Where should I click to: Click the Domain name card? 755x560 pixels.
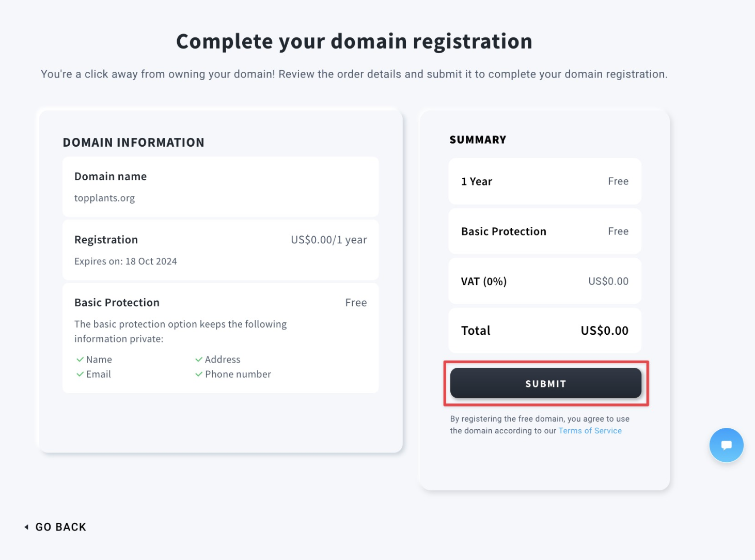221,187
